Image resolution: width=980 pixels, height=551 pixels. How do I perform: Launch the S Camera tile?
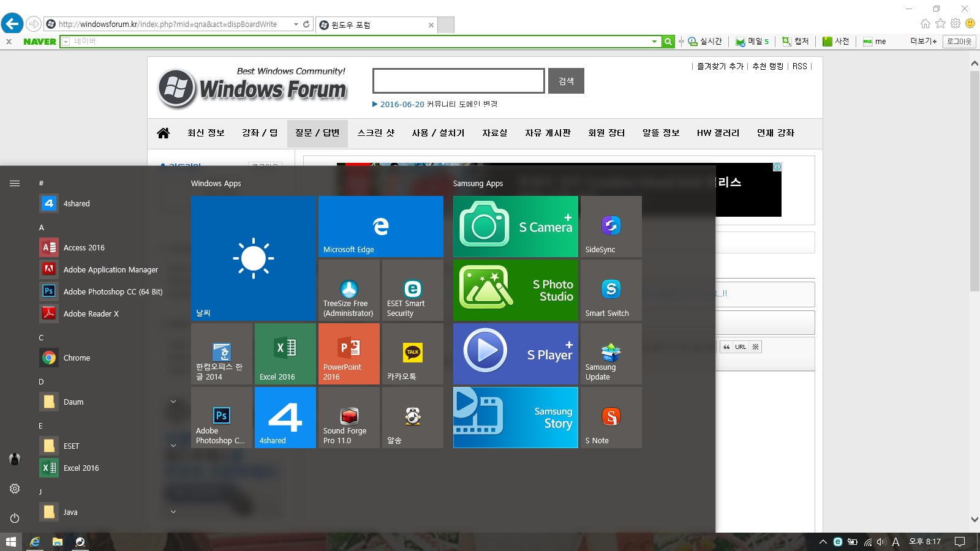(515, 227)
